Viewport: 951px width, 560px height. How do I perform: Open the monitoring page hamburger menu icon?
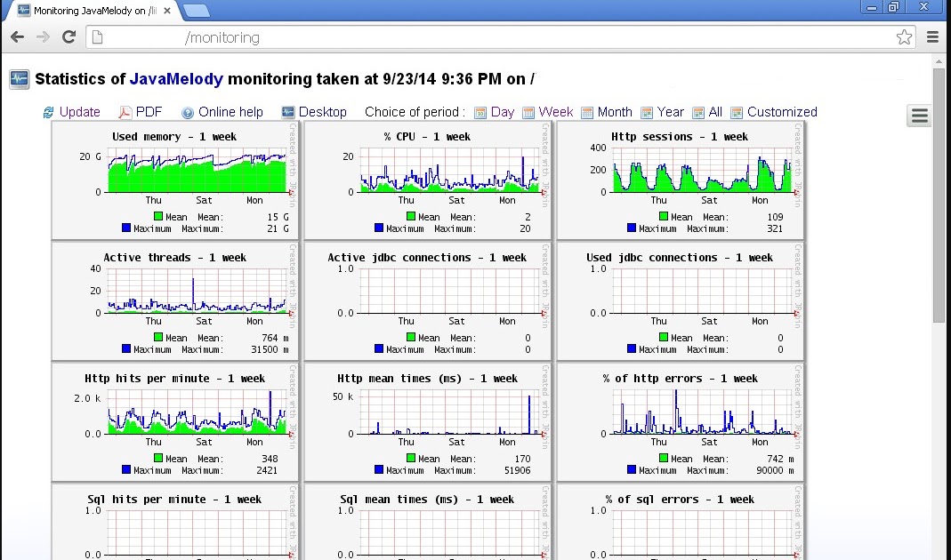(x=919, y=116)
